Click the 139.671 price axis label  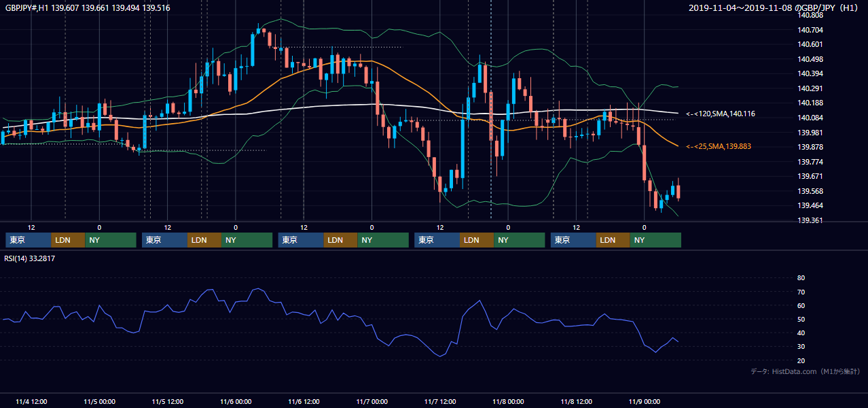[811, 176]
